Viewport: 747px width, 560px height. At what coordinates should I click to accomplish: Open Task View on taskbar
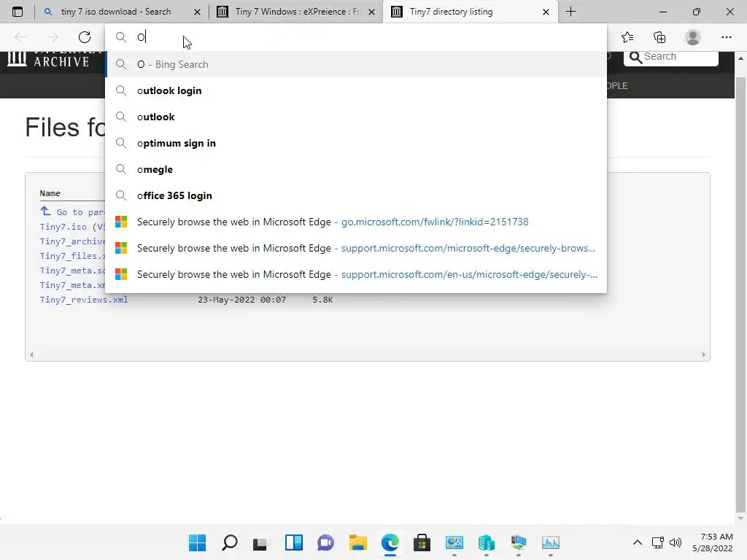pyautogui.click(x=260, y=542)
